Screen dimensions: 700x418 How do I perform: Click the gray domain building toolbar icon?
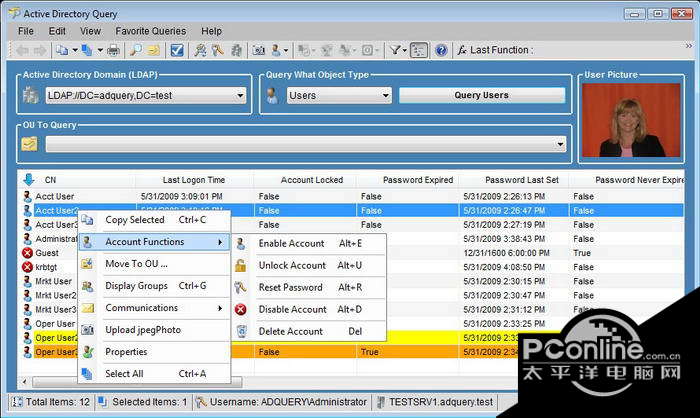click(x=236, y=50)
